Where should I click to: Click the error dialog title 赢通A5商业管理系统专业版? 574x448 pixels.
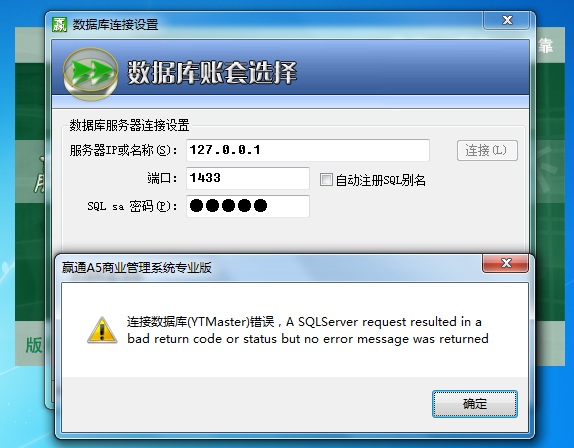(137, 268)
